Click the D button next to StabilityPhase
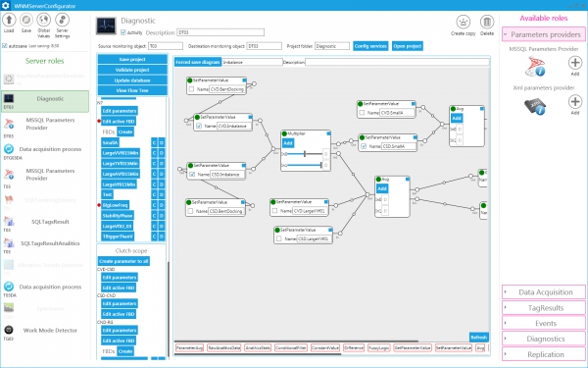The width and height of the screenshot is (588, 368). pyautogui.click(x=162, y=216)
